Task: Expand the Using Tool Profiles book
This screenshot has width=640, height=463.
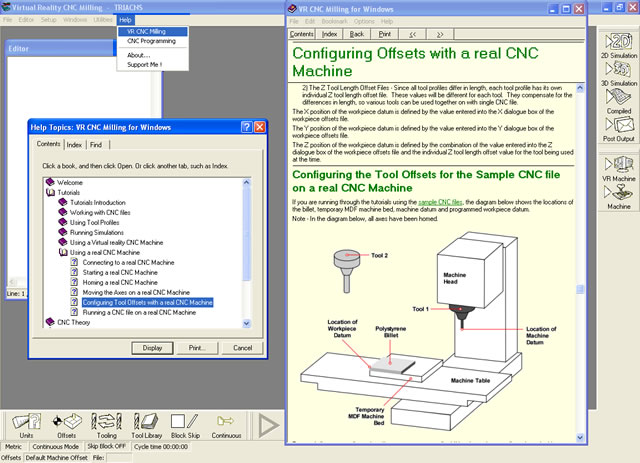Action: (x=63, y=222)
